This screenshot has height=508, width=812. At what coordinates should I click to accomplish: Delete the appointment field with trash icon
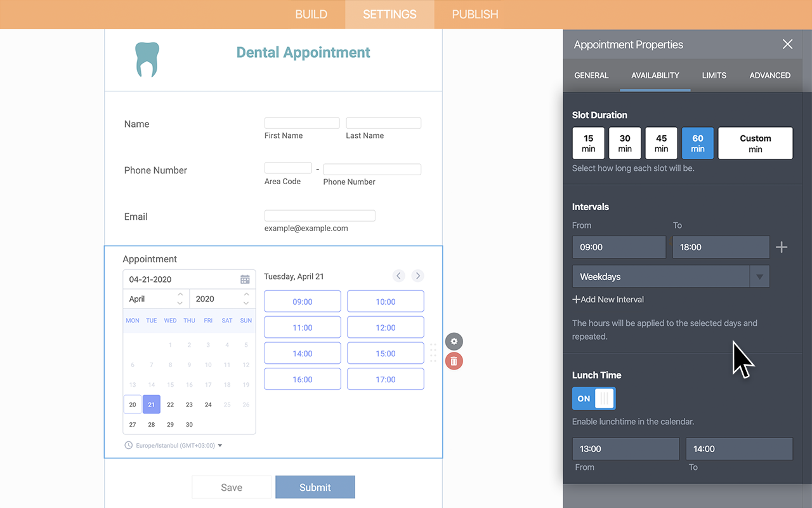454,361
